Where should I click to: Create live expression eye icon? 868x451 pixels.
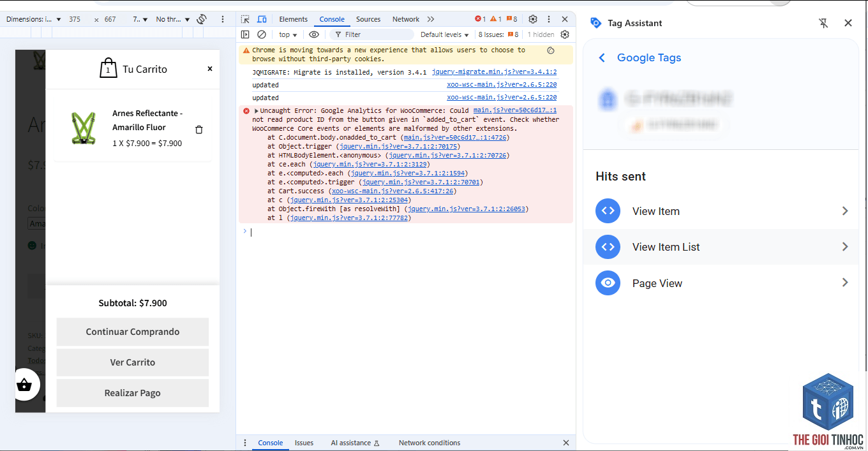pos(314,34)
